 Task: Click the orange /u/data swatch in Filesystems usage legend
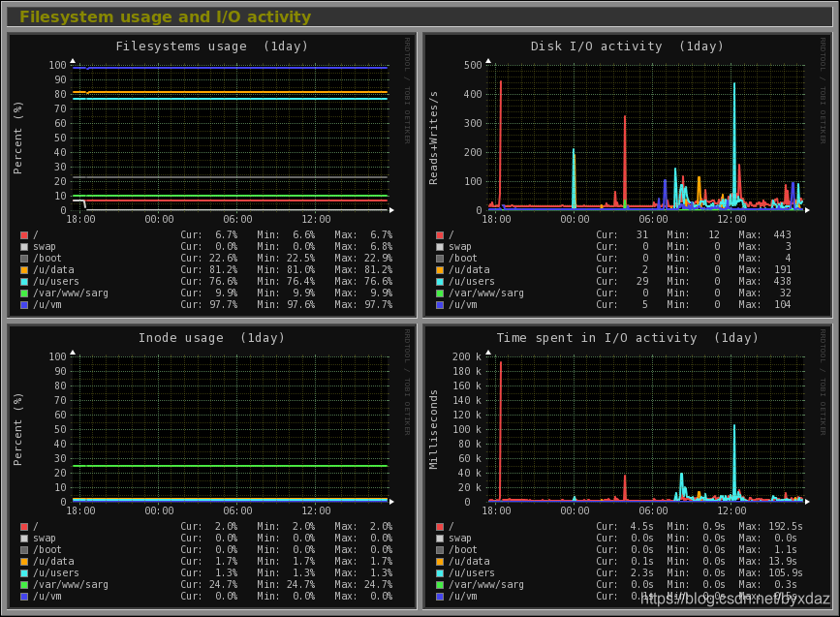24,270
